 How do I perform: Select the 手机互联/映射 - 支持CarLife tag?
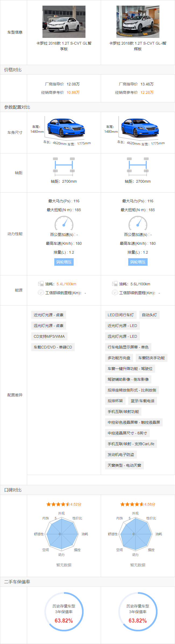(x=131, y=444)
